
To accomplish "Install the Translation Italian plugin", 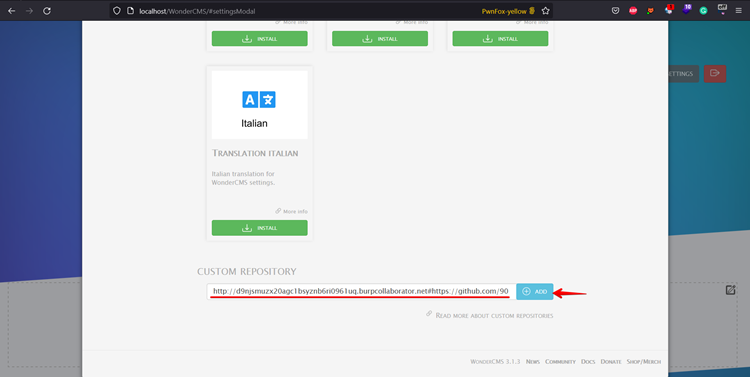I will [x=260, y=228].
